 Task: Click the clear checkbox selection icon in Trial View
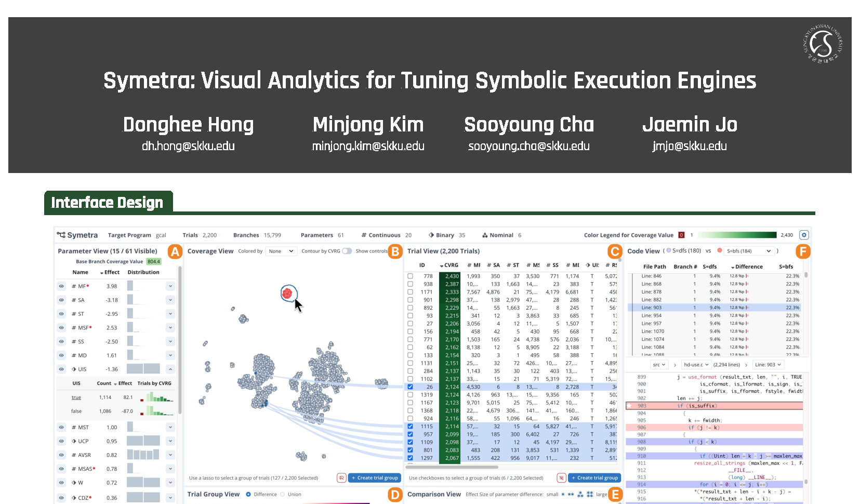click(561, 478)
